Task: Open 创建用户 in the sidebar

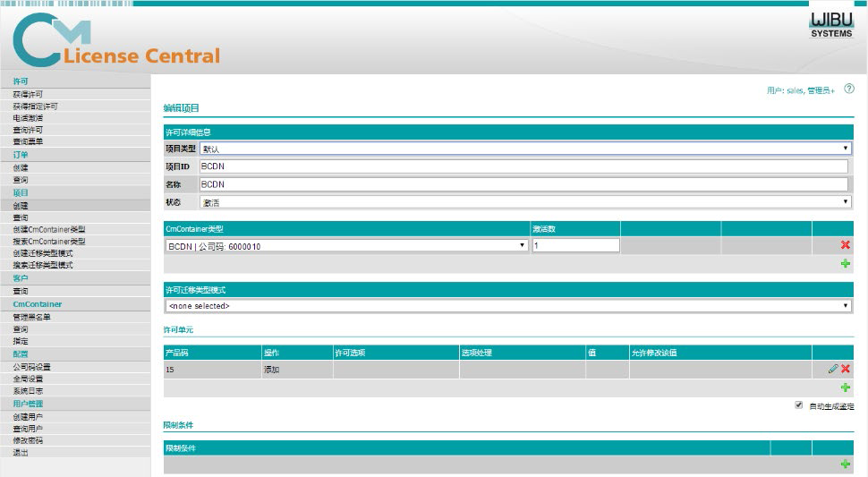Action: click(28, 417)
